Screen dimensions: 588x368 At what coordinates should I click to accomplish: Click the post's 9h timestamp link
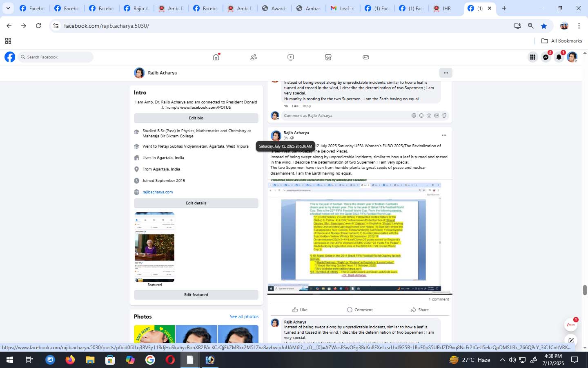click(x=285, y=138)
